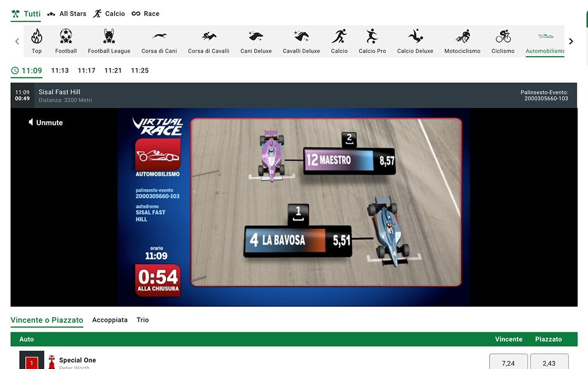Click the red Automobilismo car logo
Image resolution: width=588 pixels, height=369 pixels.
pos(158,154)
